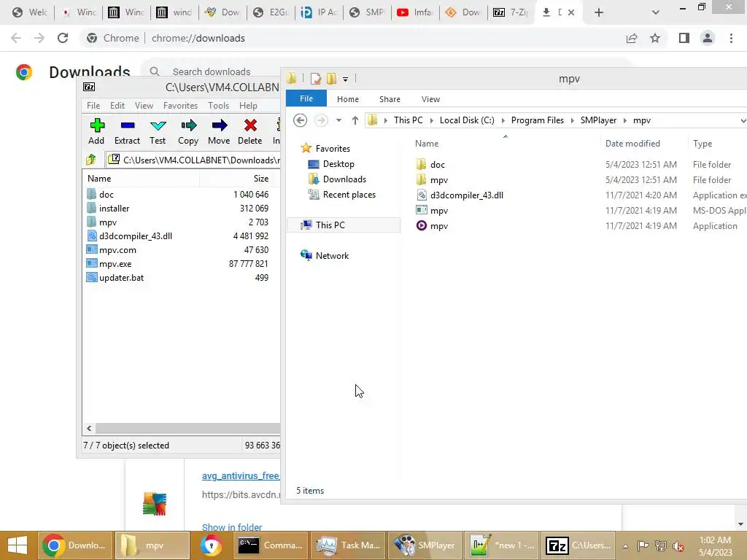Click Show in folder link

232,527
